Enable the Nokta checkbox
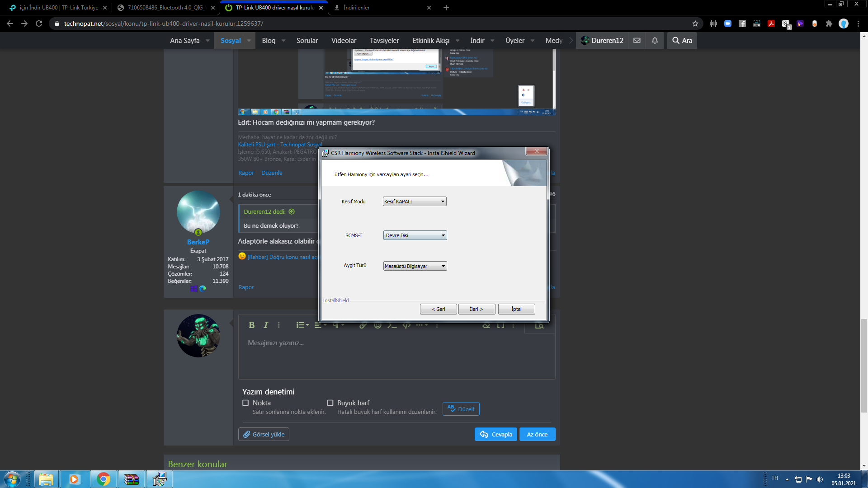Image resolution: width=868 pixels, height=488 pixels. pos(245,403)
